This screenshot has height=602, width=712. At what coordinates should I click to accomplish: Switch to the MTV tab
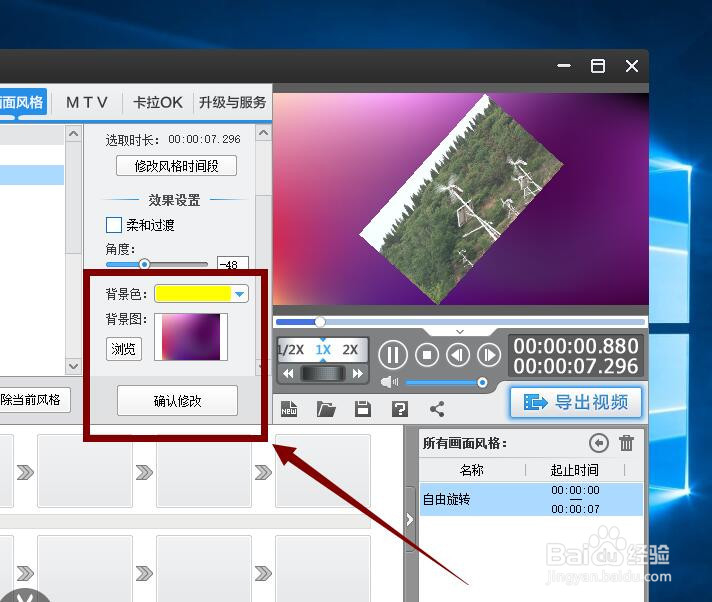(x=87, y=102)
